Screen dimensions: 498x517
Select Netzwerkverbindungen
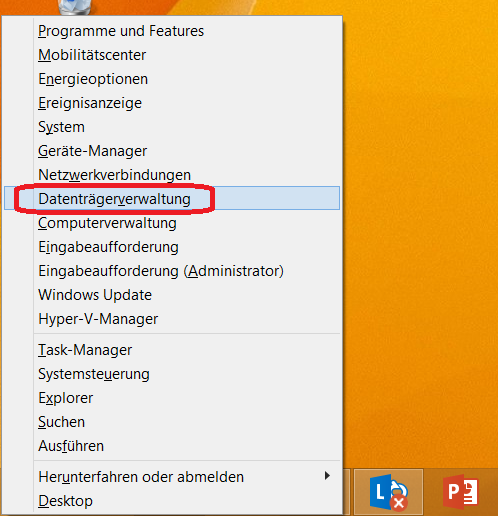pos(172,175)
